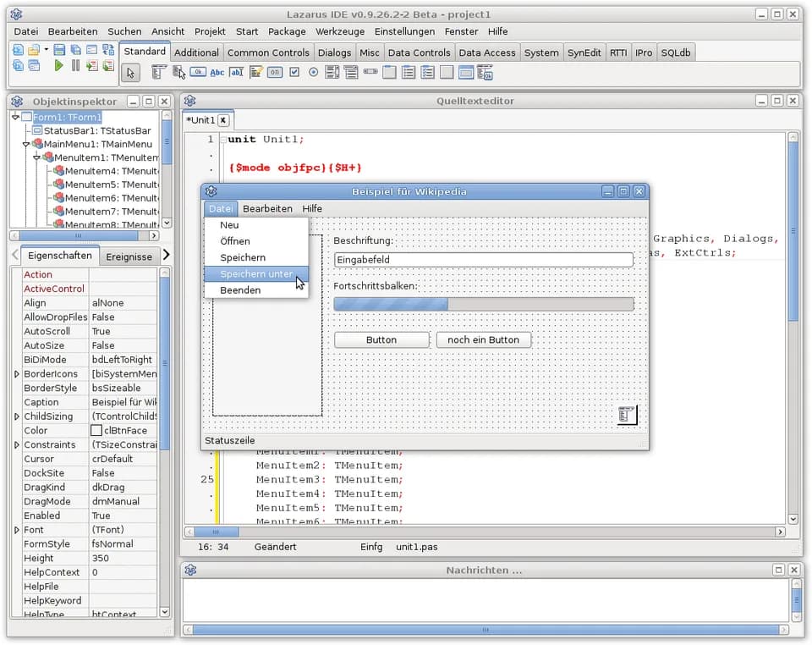The image size is (812, 645).
Task: Click the Step Over icon
Action: (108, 66)
